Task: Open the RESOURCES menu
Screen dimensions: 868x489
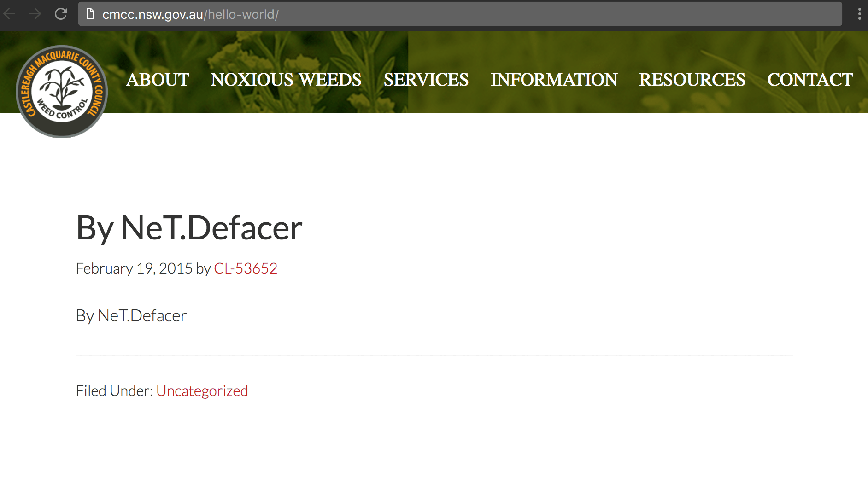Action: (x=692, y=80)
